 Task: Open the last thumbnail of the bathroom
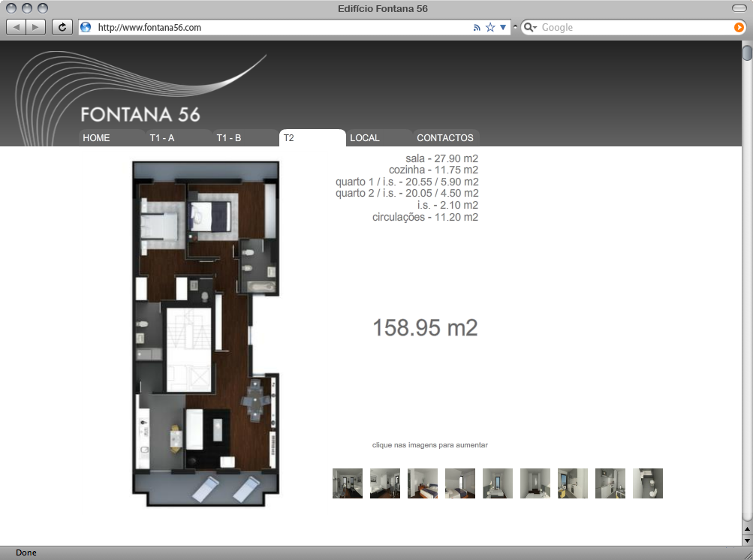point(647,483)
